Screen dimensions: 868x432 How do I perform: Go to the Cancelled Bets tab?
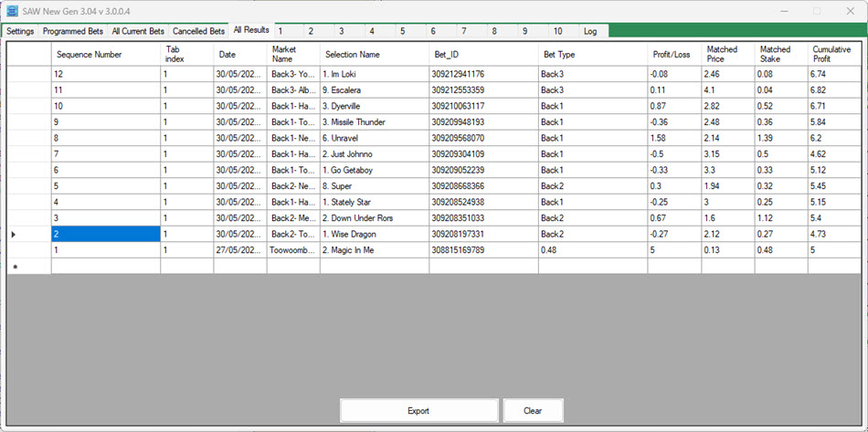click(x=198, y=31)
